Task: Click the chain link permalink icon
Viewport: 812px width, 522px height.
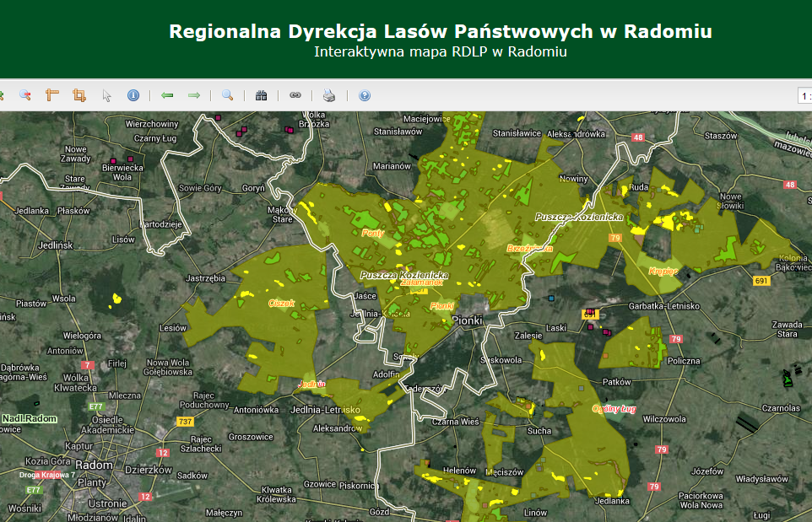Action: pyautogui.click(x=295, y=96)
